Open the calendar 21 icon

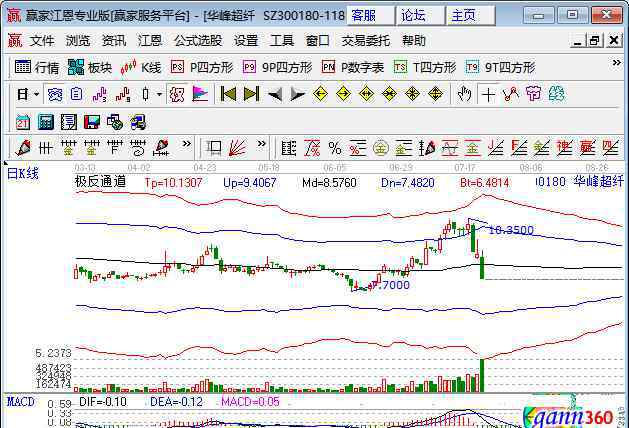pos(23,122)
